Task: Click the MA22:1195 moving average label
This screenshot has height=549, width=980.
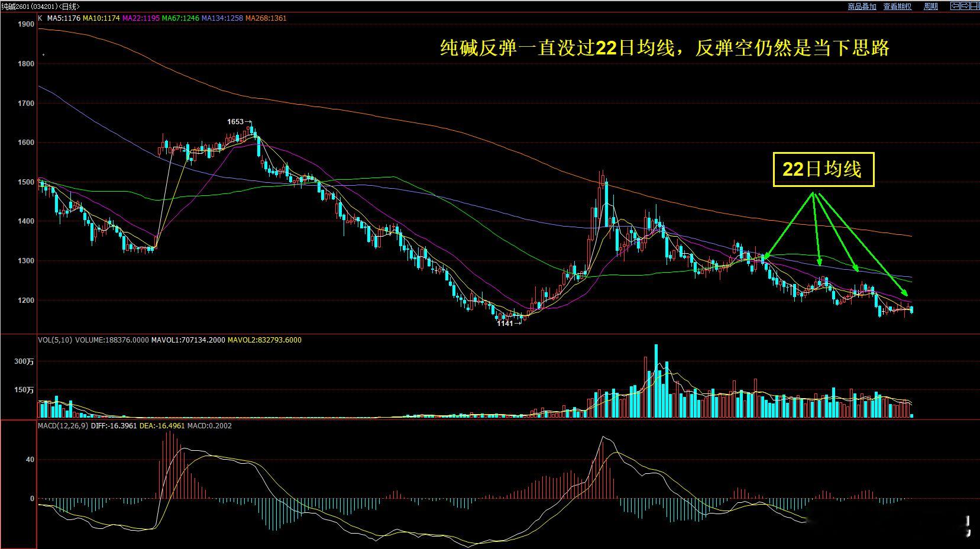Action: click(140, 18)
